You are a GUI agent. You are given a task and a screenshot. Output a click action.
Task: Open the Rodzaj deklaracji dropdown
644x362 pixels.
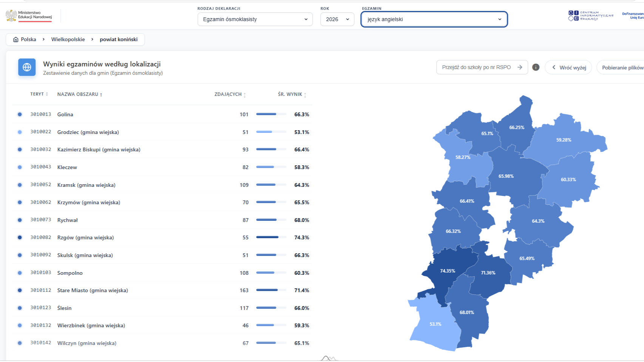pyautogui.click(x=255, y=19)
